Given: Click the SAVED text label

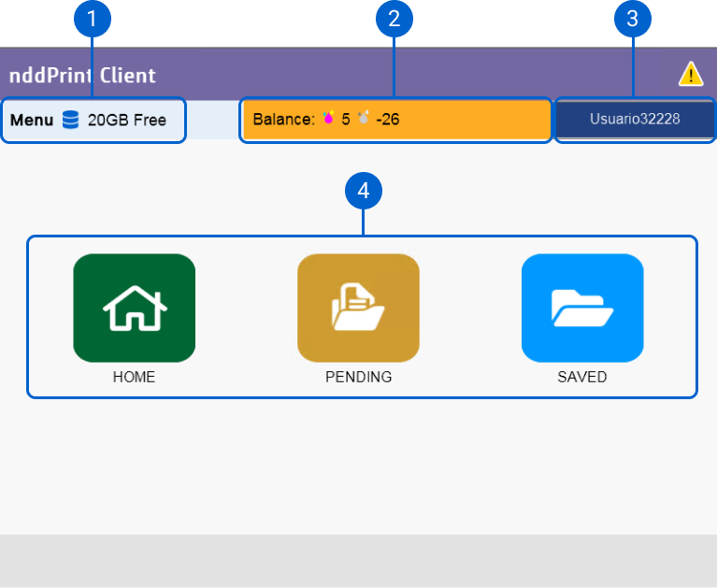Looking at the screenshot, I should point(582,378).
